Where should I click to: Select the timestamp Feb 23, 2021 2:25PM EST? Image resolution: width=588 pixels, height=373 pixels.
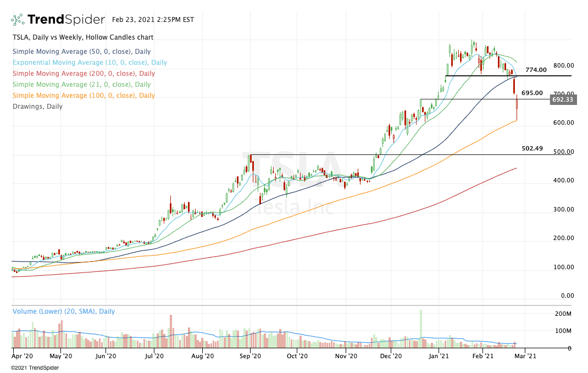(x=153, y=19)
